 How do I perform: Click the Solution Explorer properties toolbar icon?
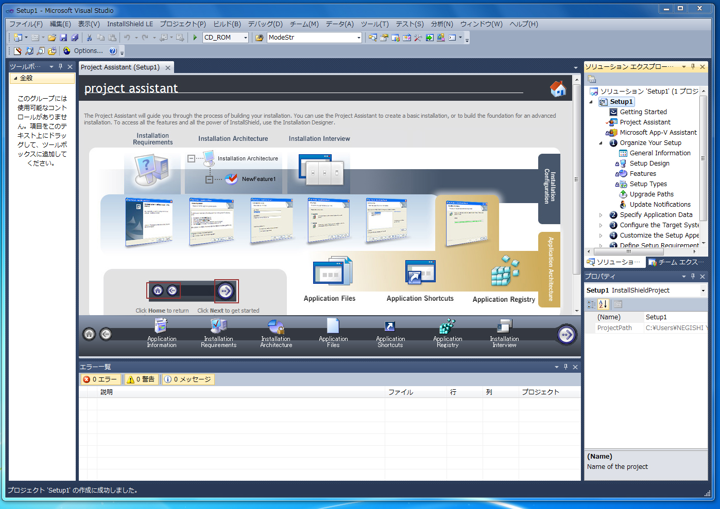[592, 79]
